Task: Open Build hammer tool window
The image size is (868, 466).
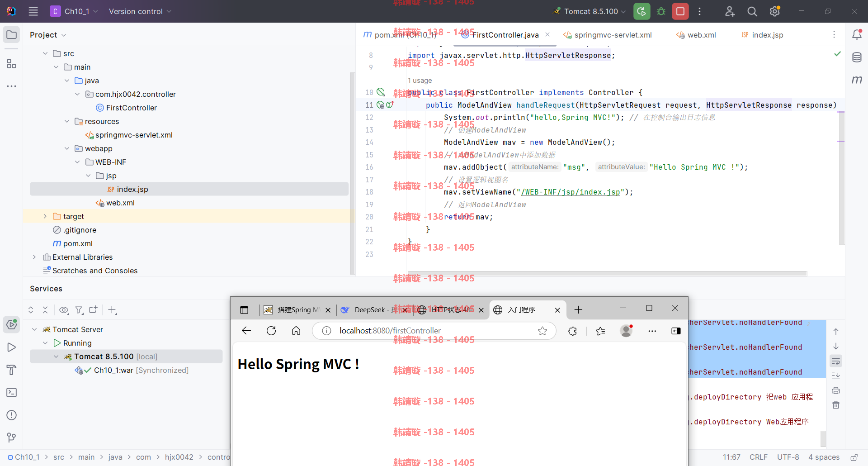Action: pos(11,370)
